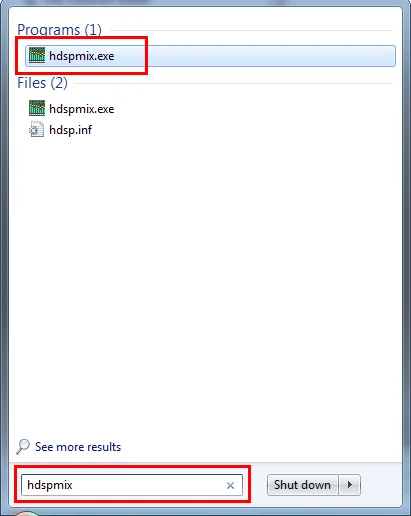
Task: Click inside the hdspmix search field
Action: tap(132, 485)
